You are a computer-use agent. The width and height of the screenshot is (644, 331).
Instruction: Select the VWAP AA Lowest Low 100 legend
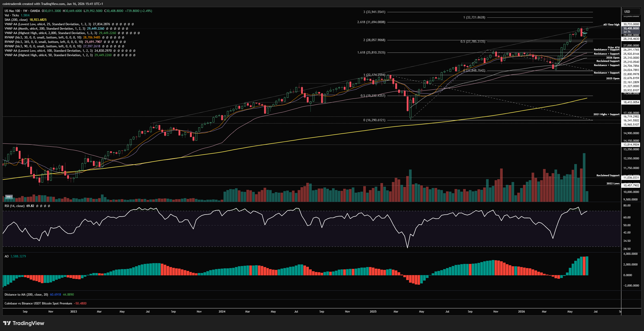48,51
